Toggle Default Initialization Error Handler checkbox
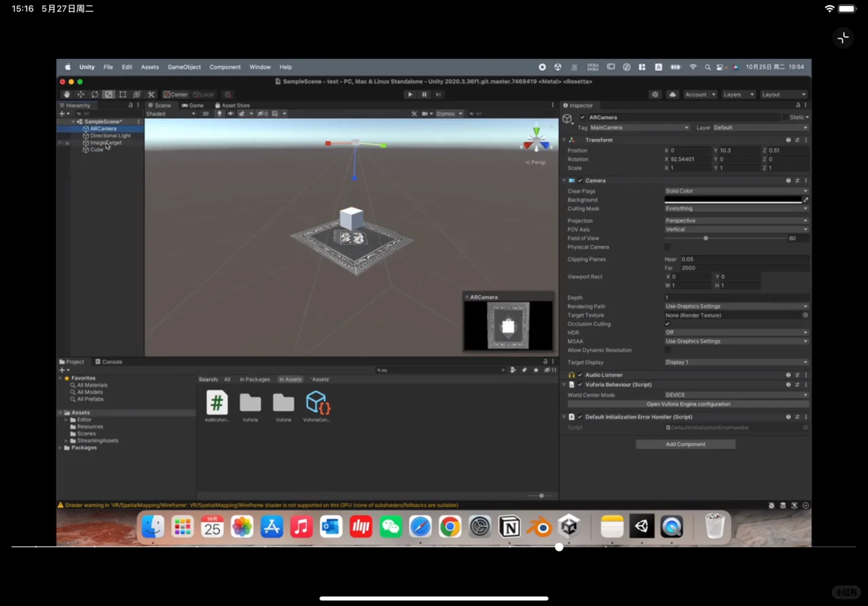This screenshot has height=606, width=868. click(580, 417)
